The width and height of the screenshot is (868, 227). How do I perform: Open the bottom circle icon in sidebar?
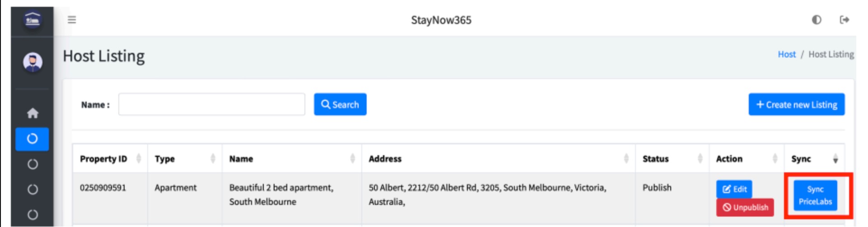(x=33, y=214)
